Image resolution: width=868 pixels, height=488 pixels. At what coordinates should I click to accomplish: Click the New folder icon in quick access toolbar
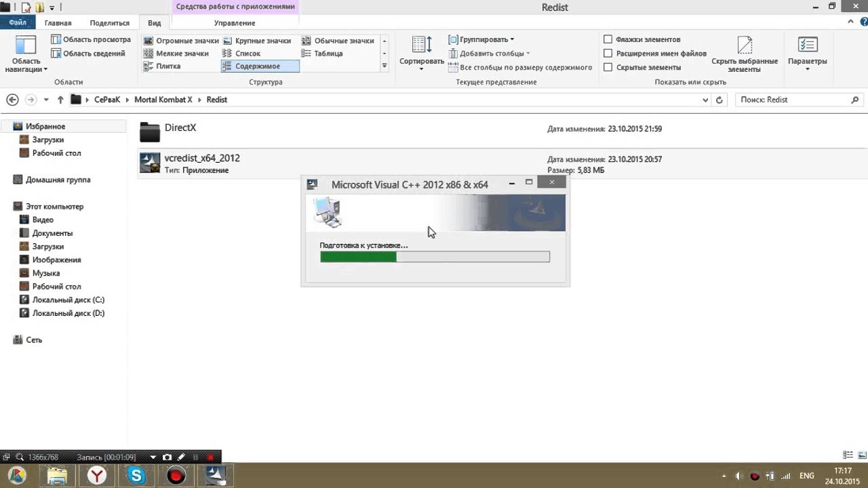(39, 8)
